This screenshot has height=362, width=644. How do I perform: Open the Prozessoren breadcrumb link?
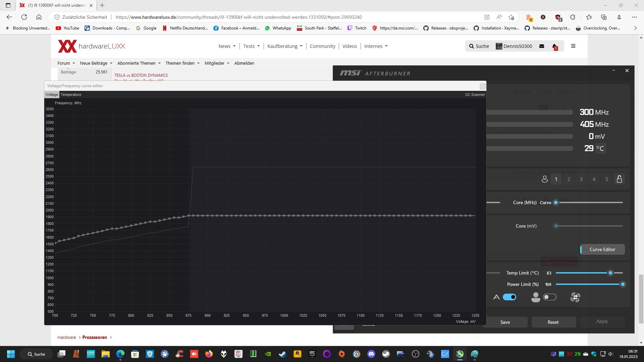95,337
